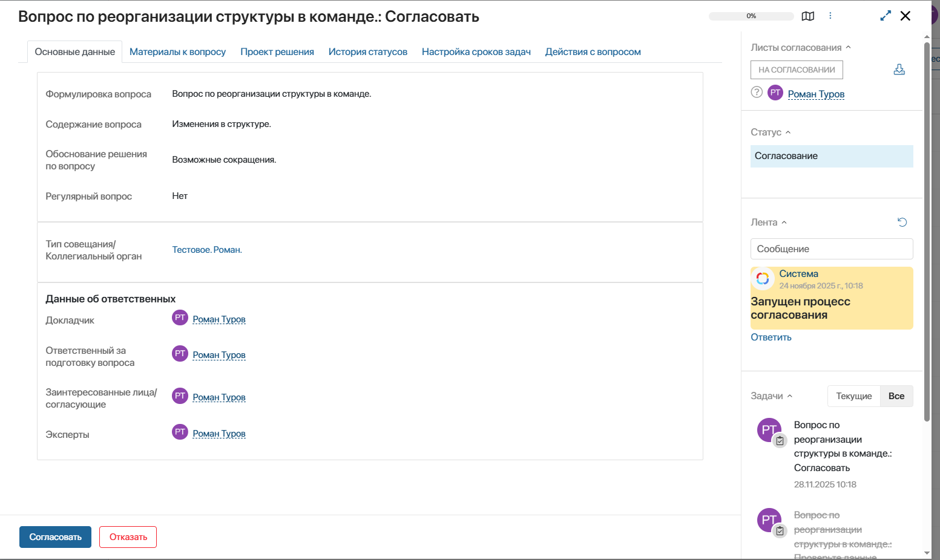Collapse the Листы согласования section

(x=848, y=48)
